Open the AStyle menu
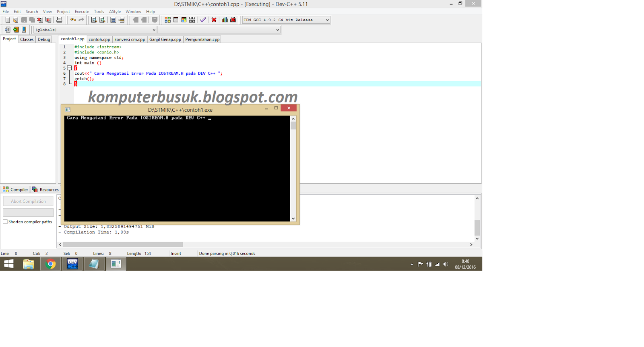Image resolution: width=644 pixels, height=347 pixels. [115, 12]
